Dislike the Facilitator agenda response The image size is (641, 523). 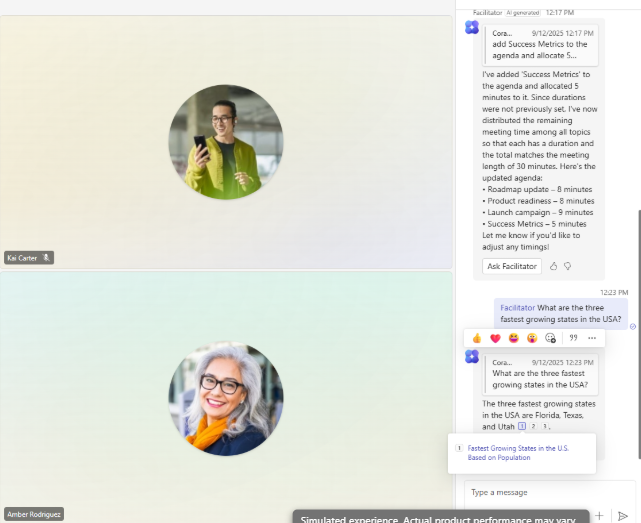click(x=567, y=266)
